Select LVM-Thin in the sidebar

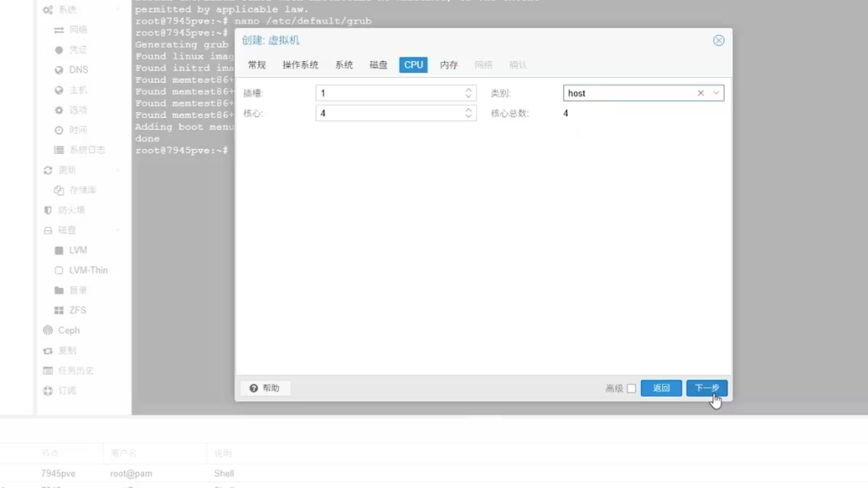coord(87,270)
